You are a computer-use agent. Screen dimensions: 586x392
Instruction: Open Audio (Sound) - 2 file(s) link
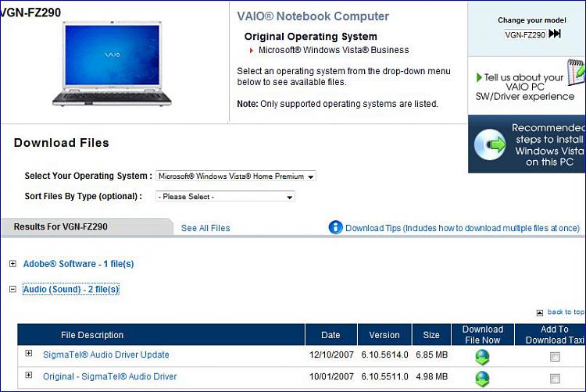[71, 290]
